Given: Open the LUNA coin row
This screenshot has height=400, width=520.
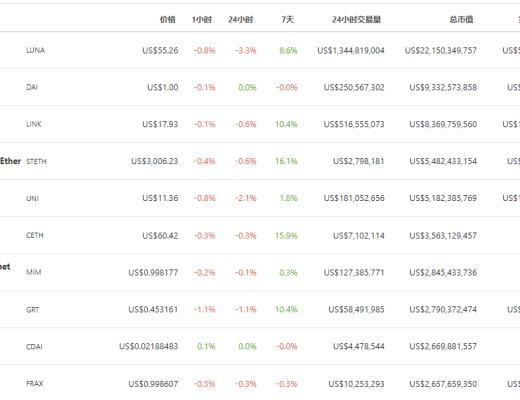Looking at the screenshot, I should (260, 50).
